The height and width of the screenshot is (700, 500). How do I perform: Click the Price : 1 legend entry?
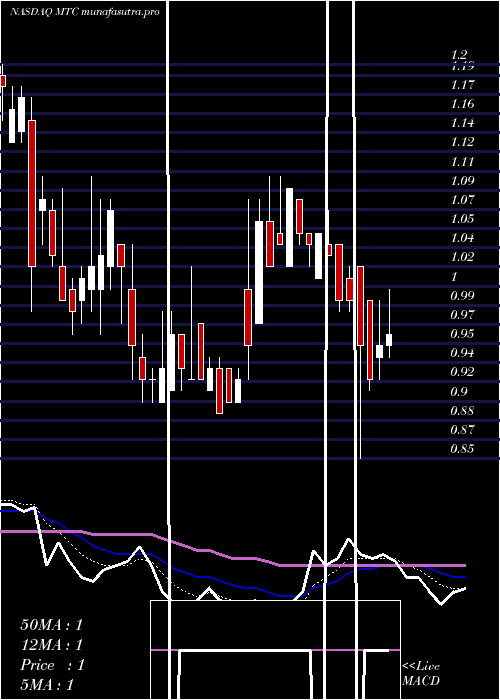click(x=52, y=665)
